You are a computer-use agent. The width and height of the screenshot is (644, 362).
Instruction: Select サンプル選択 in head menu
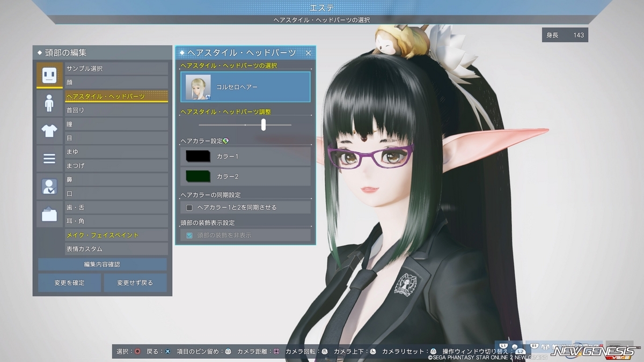pyautogui.click(x=116, y=69)
